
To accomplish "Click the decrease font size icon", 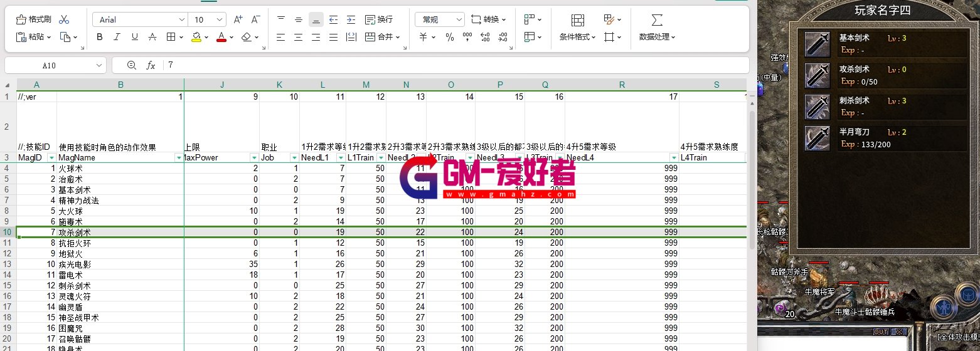I will [x=255, y=19].
